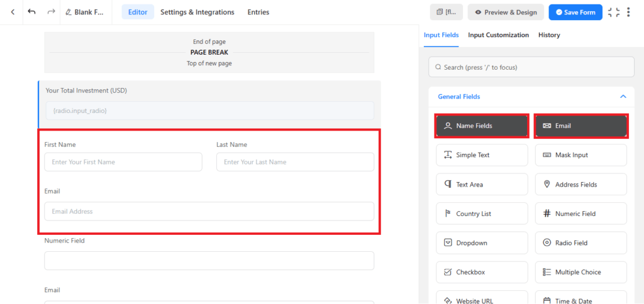The width and height of the screenshot is (644, 304).
Task: Go back using the left chevron icon
Action: click(13, 12)
